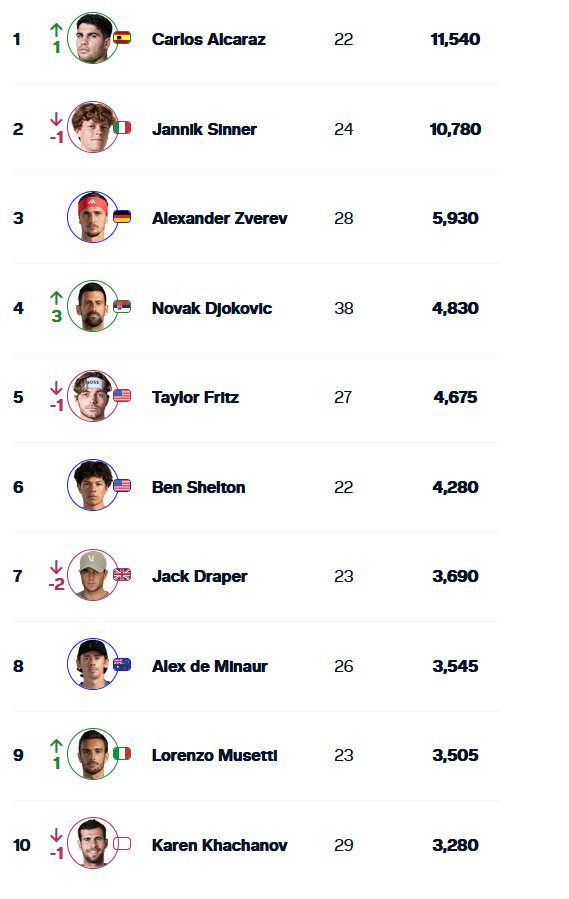Click Taylor Fritz's 4,675 points value
569x899 pixels.
[x=455, y=397]
